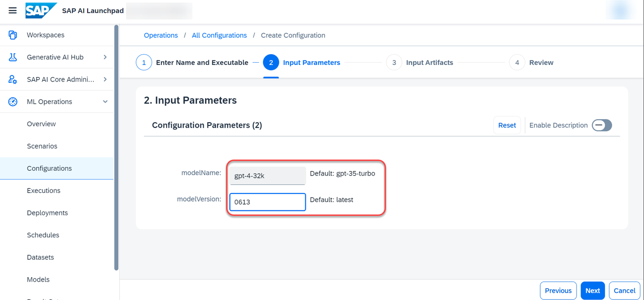The height and width of the screenshot is (300, 644).
Task: Click the SAP AI Launchpad title
Action: click(93, 11)
